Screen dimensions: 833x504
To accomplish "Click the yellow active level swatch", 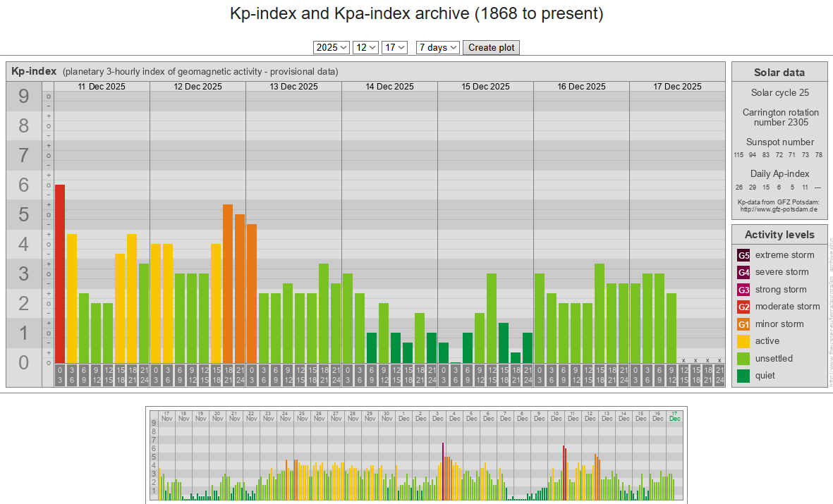I will click(x=743, y=341).
